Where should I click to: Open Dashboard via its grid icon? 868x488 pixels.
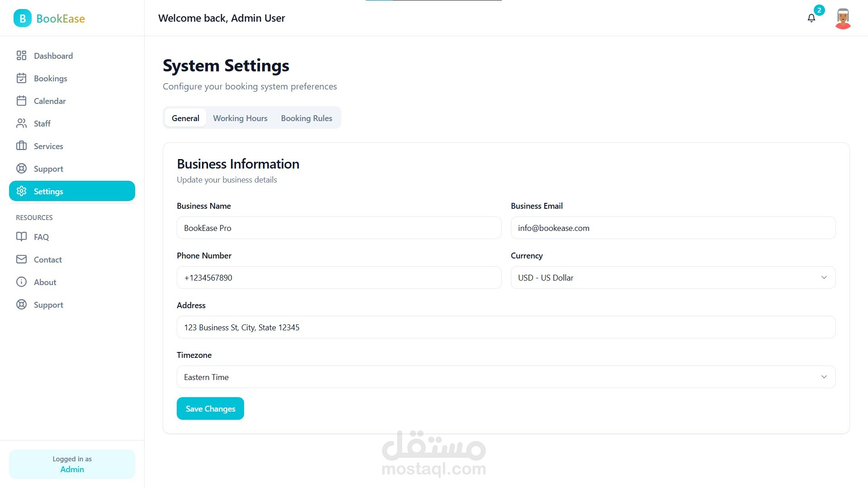pos(21,56)
